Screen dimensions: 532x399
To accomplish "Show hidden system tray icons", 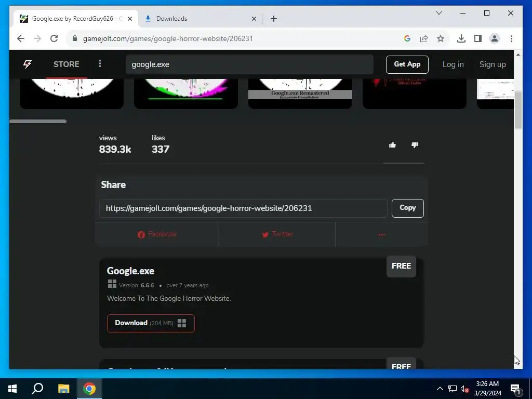I will click(440, 389).
